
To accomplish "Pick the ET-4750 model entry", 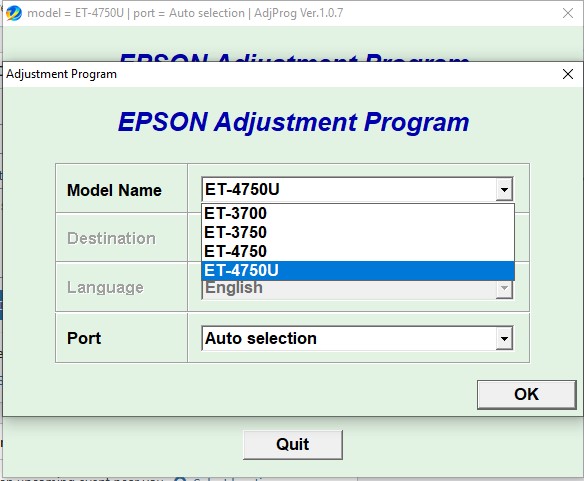I will coord(358,251).
